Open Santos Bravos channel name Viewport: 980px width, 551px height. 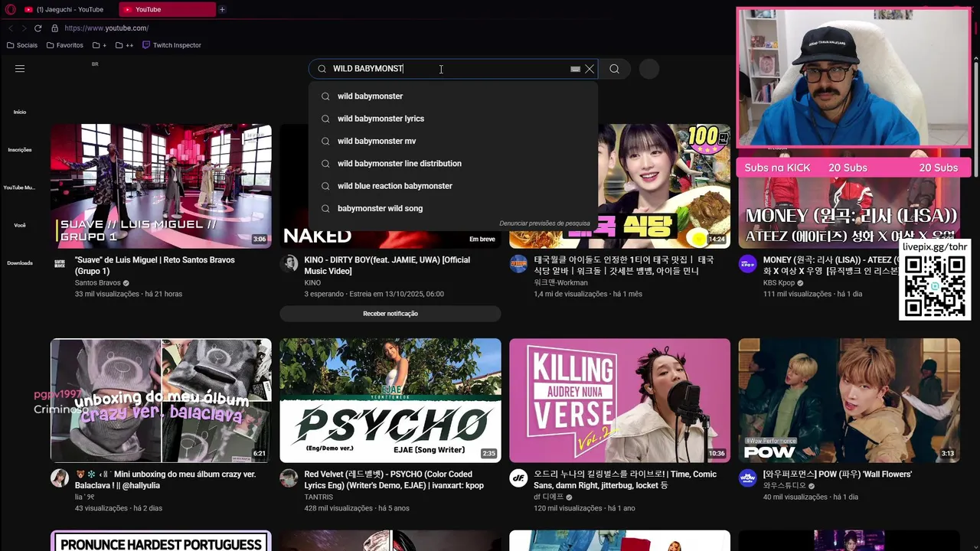click(x=97, y=283)
